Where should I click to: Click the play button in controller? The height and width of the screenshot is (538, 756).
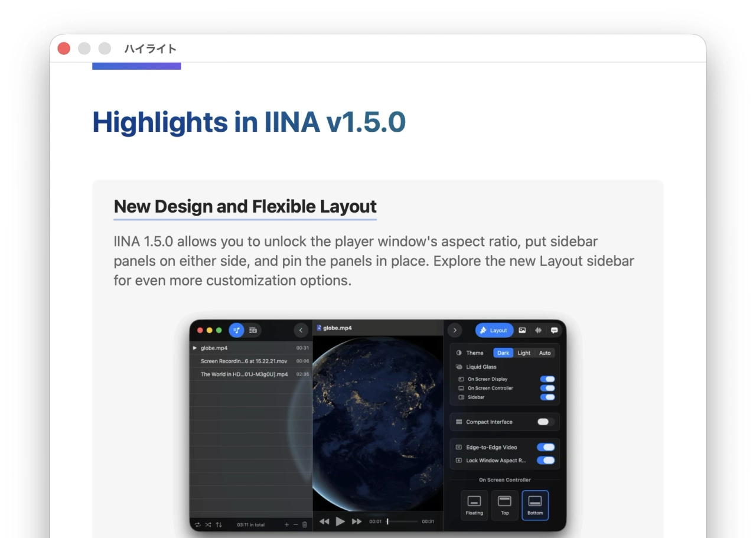340,521
